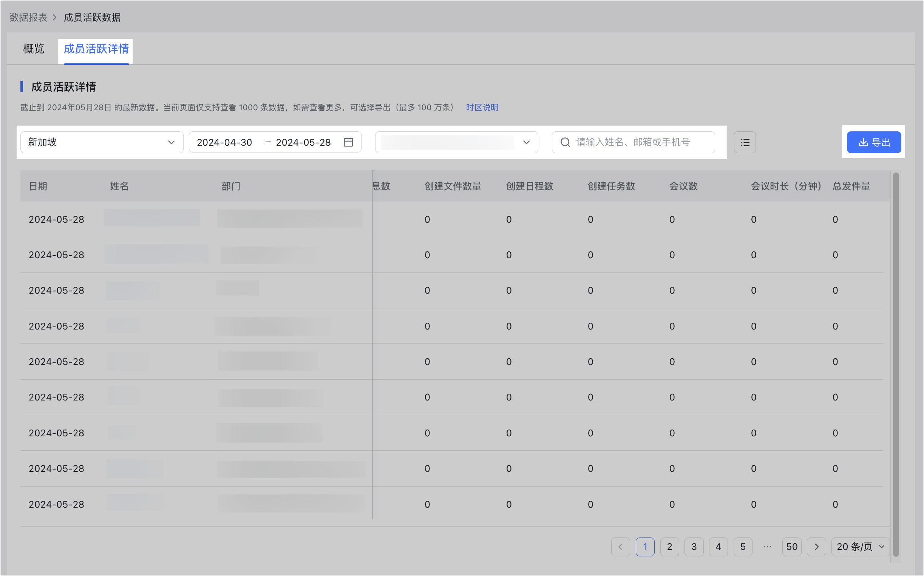Go to next page arrow
This screenshot has width=924, height=576.
click(x=816, y=547)
